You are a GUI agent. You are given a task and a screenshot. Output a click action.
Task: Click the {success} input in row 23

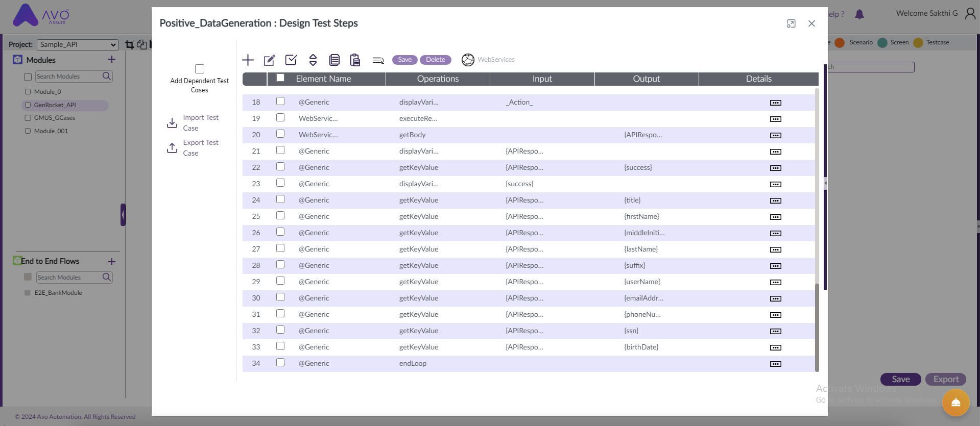(x=519, y=184)
